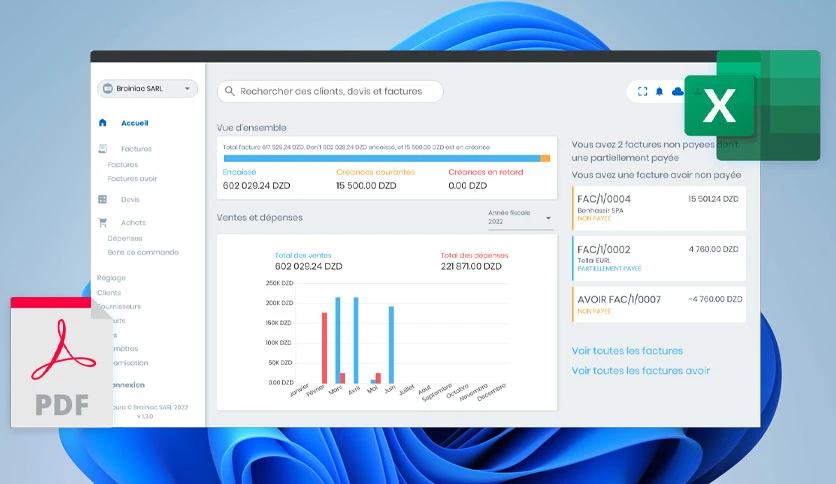This screenshot has height=484, width=836.
Task: Click the small red Mai expenses bar
Action: [x=378, y=378]
